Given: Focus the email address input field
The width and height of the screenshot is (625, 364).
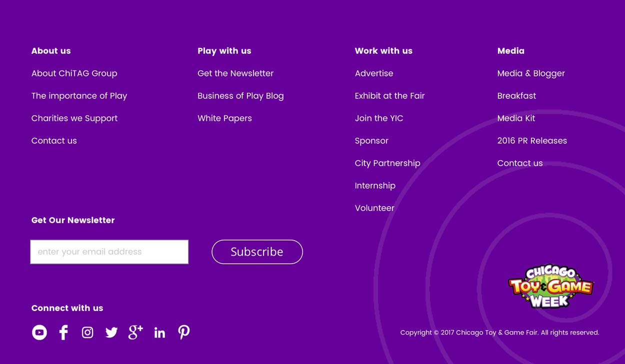Looking at the screenshot, I should pyautogui.click(x=109, y=252).
